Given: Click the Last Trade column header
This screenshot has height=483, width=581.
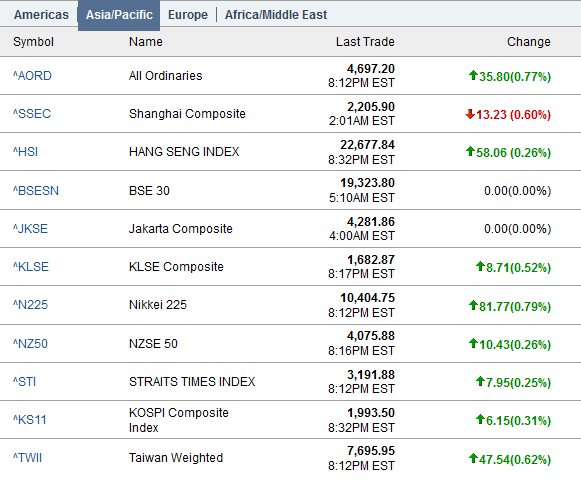Looking at the screenshot, I should pos(365,42).
